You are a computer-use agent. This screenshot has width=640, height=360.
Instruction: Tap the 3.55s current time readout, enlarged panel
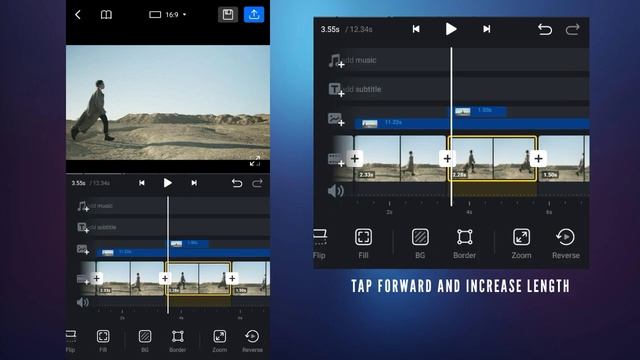[x=330, y=29]
